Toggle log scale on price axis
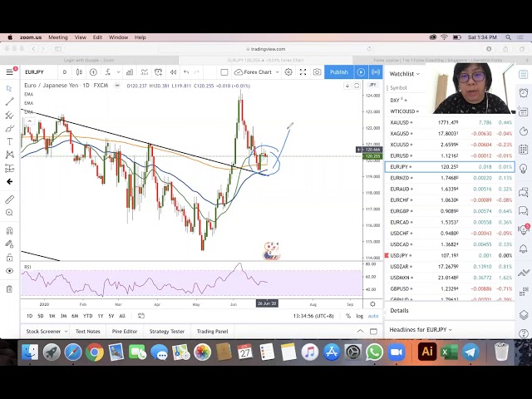This screenshot has width=532, height=399. (x=359, y=316)
